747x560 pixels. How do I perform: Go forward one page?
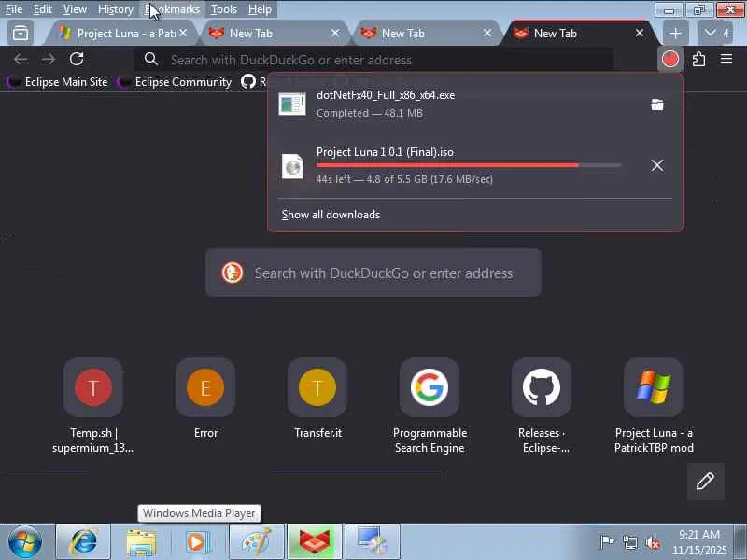point(49,59)
